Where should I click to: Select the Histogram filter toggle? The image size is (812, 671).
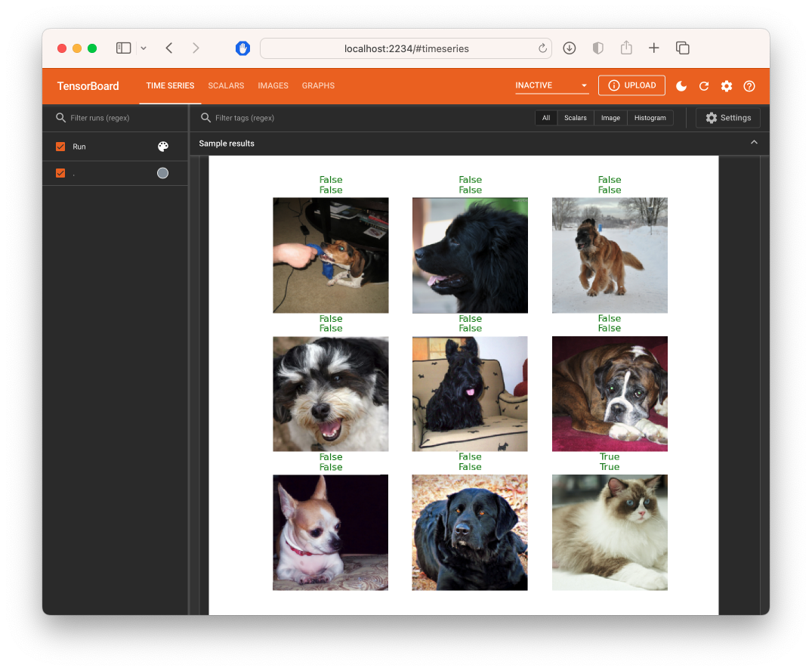coord(650,118)
